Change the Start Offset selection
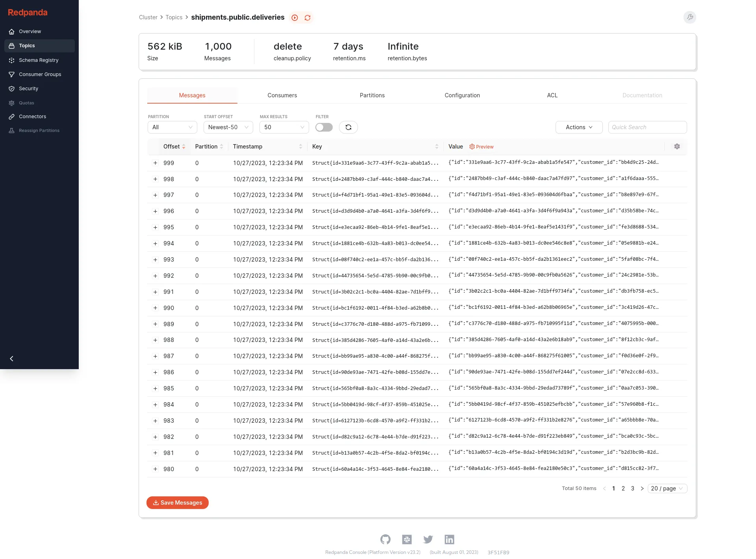756x559 pixels. [x=228, y=127]
